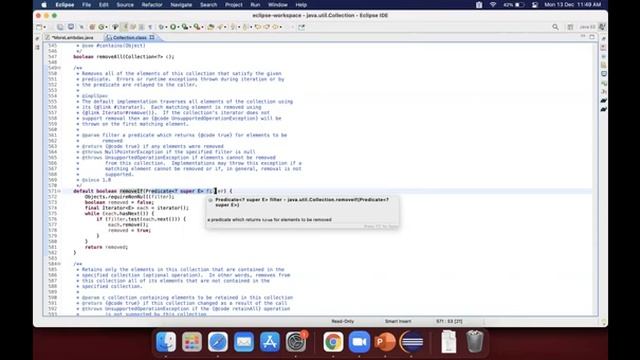The image size is (640, 360).
Task: Open the Help menu
Action: pos(301,5)
